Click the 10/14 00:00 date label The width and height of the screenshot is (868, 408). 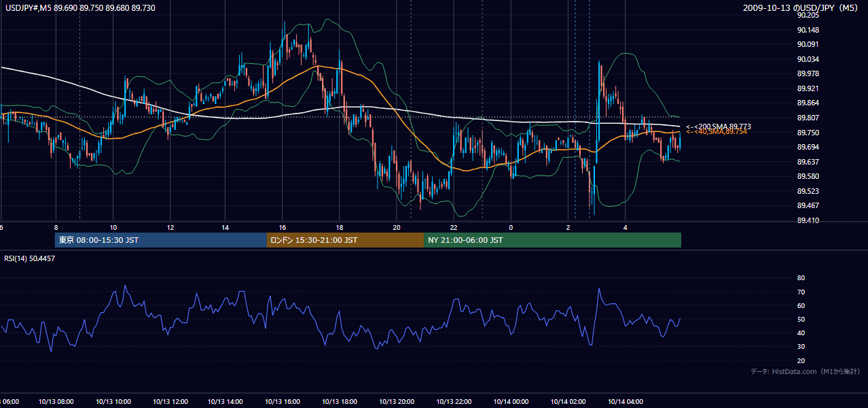pyautogui.click(x=511, y=402)
